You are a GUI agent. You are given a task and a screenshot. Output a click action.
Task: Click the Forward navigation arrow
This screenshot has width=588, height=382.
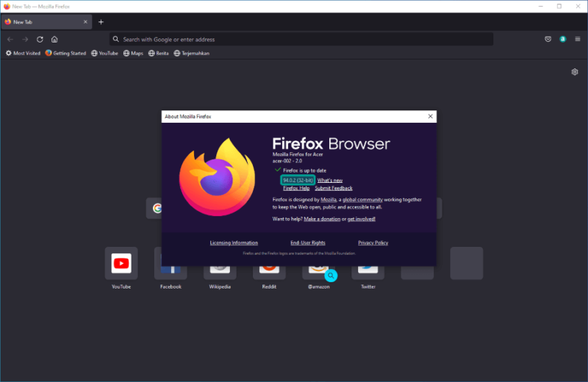(x=25, y=40)
